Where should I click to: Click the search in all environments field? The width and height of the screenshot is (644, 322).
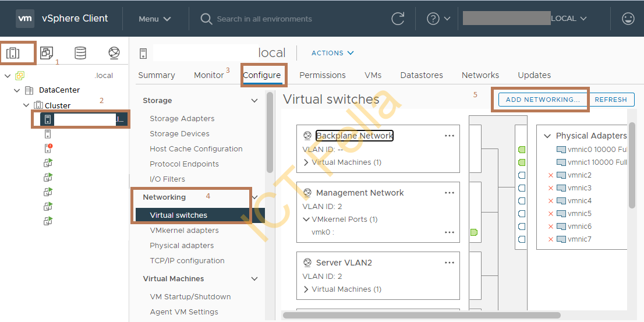coord(264,19)
